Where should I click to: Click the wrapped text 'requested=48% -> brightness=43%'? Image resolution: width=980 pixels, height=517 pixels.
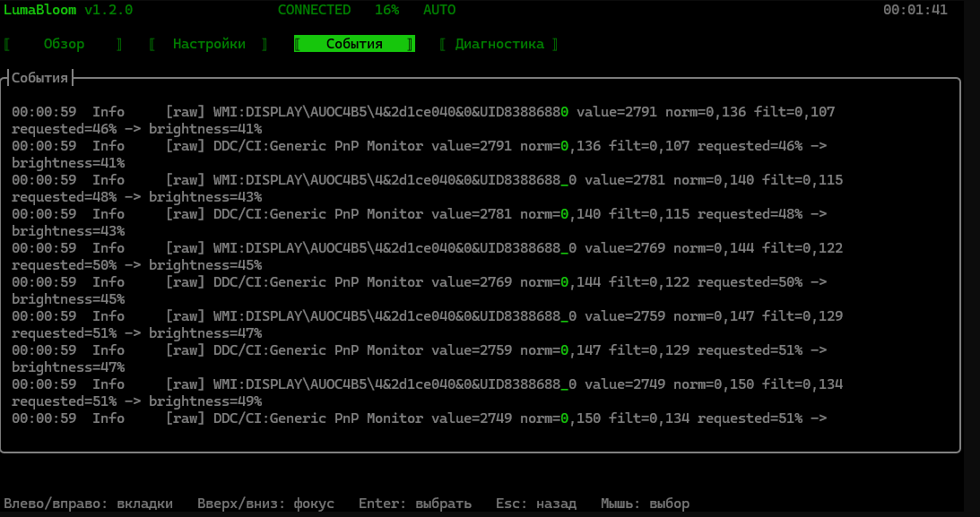[137, 197]
